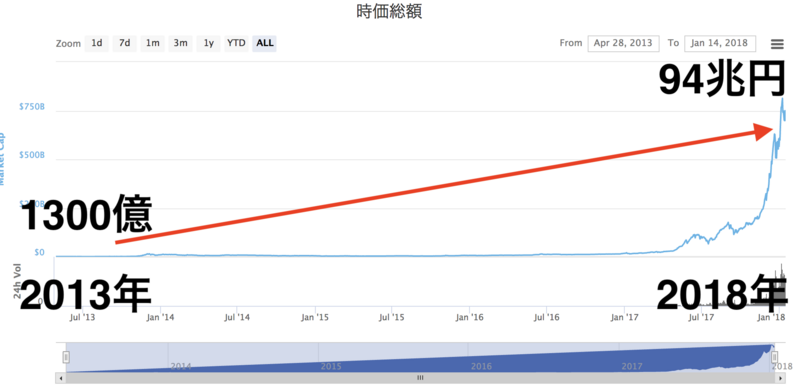Switch the zoom to YTD
Screen dimensions: 800x392
coord(236,43)
